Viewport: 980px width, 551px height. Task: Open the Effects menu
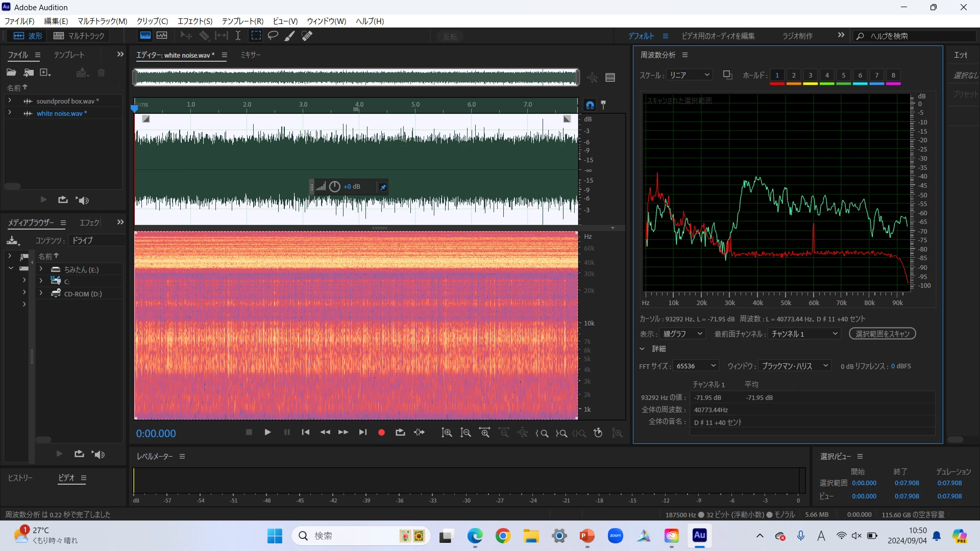tap(194, 21)
